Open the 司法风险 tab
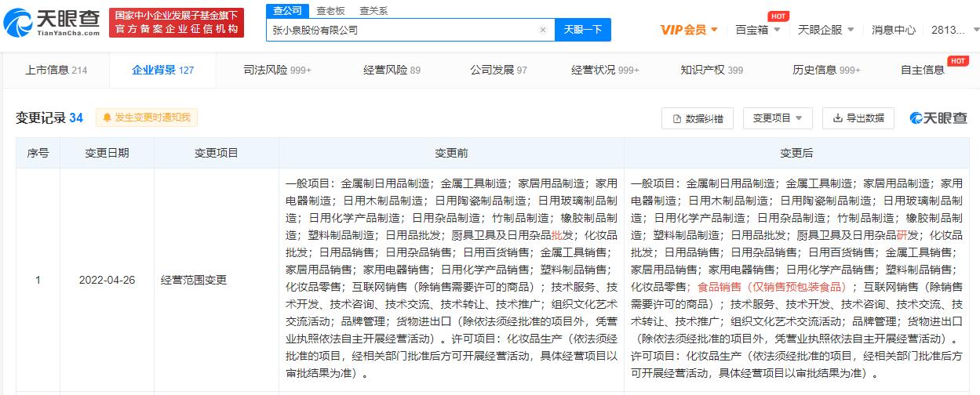The image size is (980, 395). [x=277, y=70]
